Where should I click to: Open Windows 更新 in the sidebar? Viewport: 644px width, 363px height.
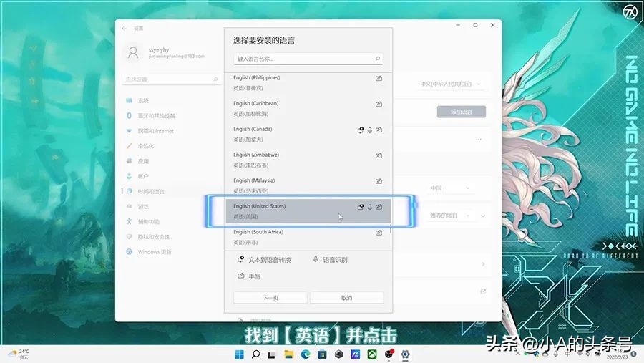pos(171,251)
